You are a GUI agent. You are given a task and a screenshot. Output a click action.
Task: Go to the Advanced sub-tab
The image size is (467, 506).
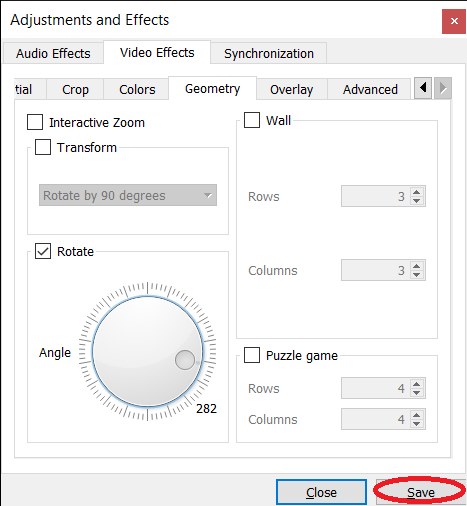pos(370,89)
